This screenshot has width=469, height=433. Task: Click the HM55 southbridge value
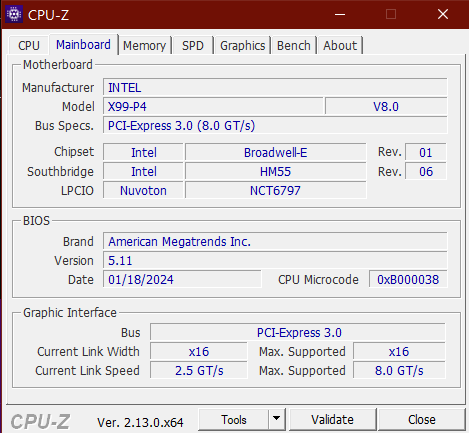click(276, 171)
